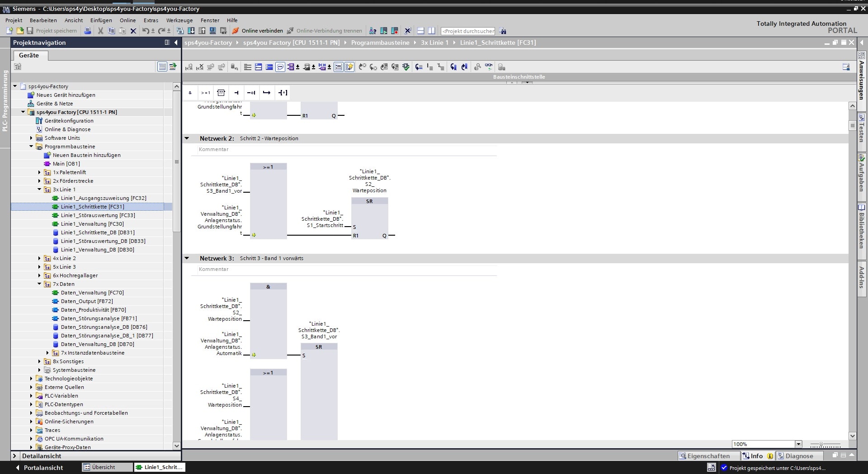Toggle the details view button in project tree

(x=162, y=66)
